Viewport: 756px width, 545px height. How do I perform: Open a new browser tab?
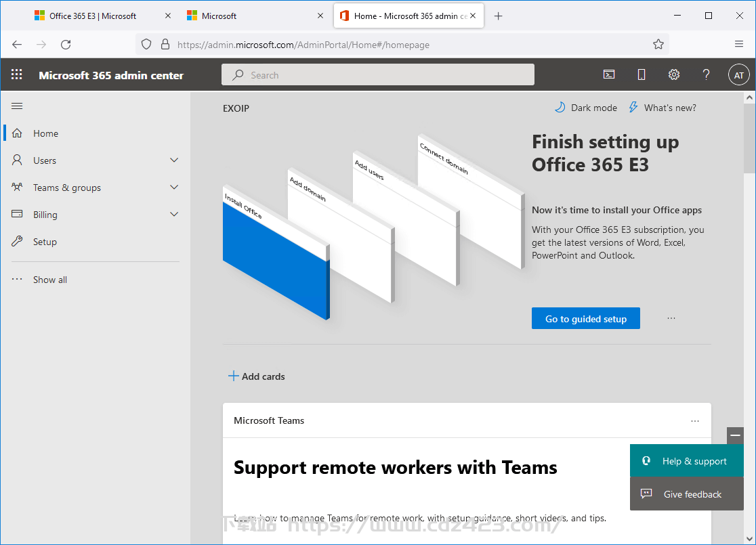[498, 16]
